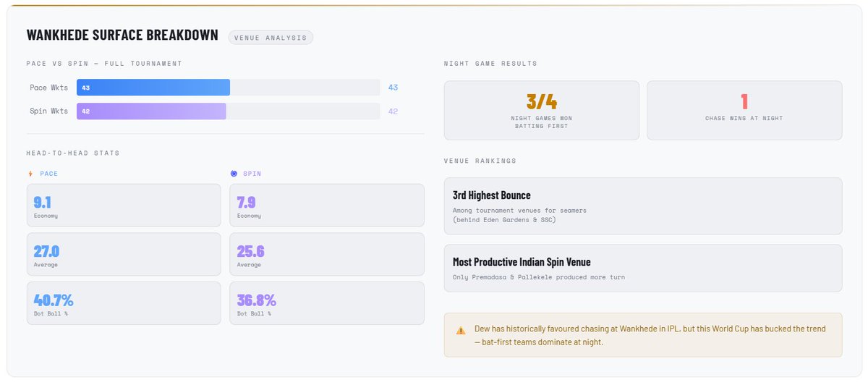Click the Head-to-Head Stats section label
Screen dimensions: 868x385
tap(73, 153)
